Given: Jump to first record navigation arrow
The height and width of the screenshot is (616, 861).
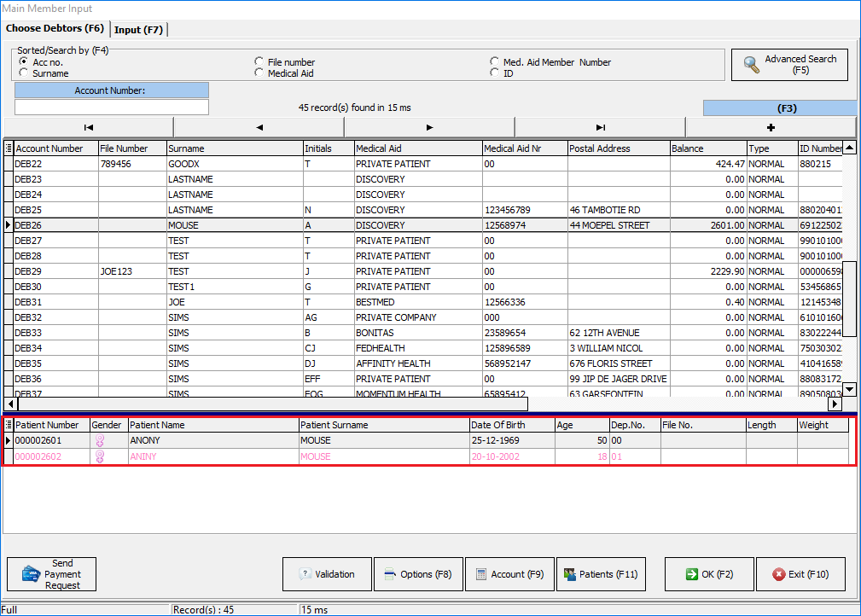Looking at the screenshot, I should pyautogui.click(x=89, y=127).
